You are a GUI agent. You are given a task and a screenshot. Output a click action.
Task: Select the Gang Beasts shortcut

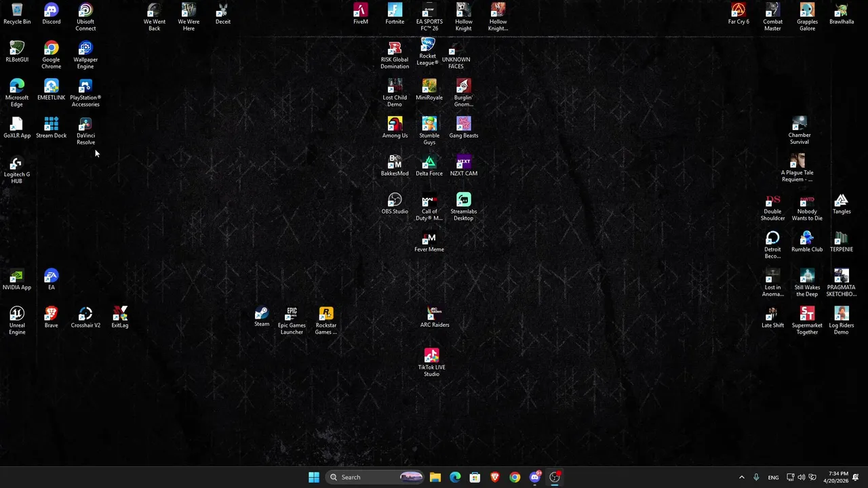tap(464, 127)
